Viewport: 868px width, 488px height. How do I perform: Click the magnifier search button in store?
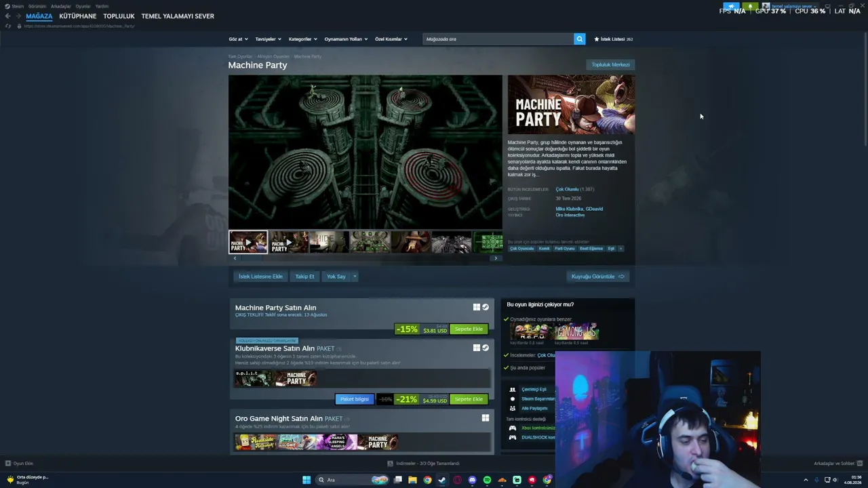579,39
